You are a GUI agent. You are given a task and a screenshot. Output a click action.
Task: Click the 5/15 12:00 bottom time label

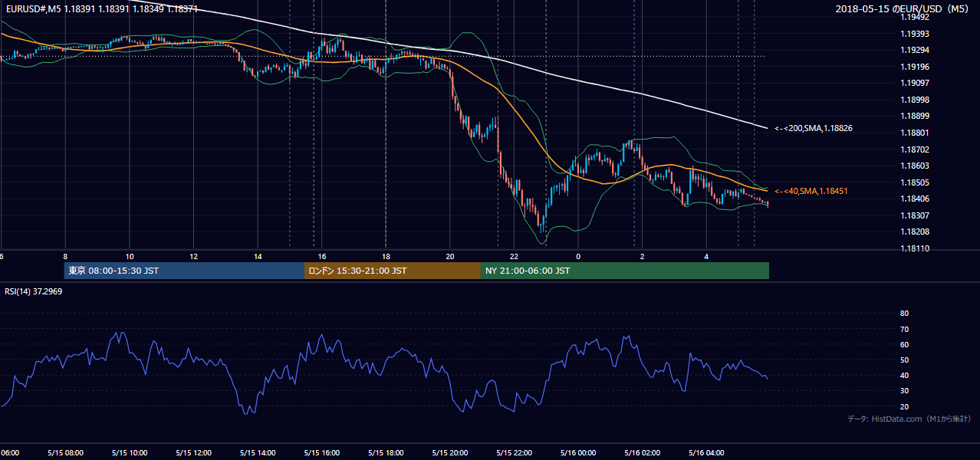pos(194,452)
